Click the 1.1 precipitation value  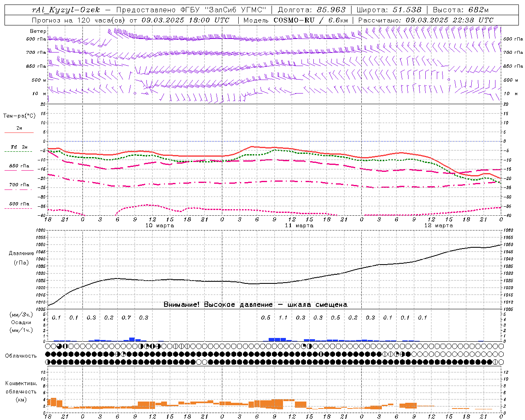(283, 317)
